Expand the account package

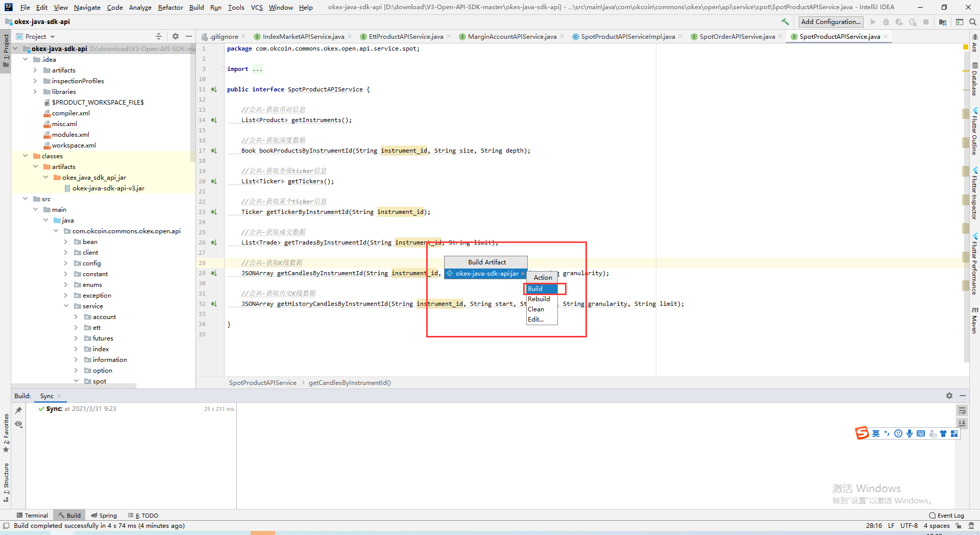pos(76,317)
